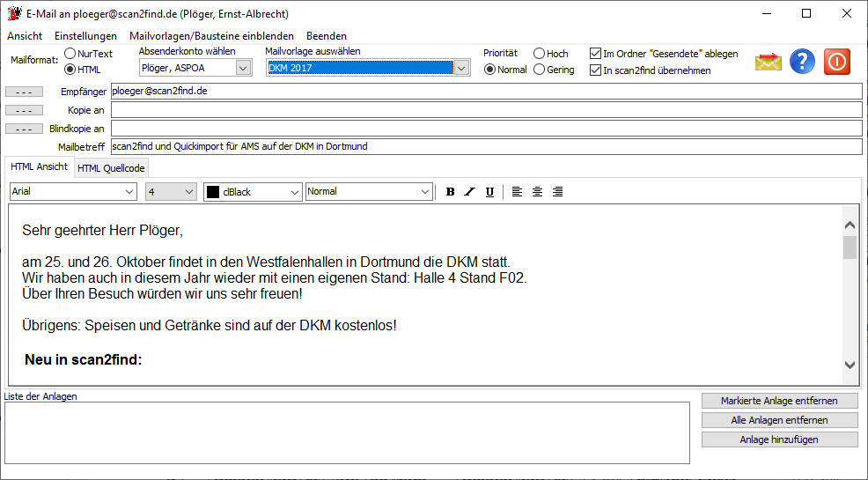Click the line mentioning 'Halle 4 Stand F02'

coord(275,278)
